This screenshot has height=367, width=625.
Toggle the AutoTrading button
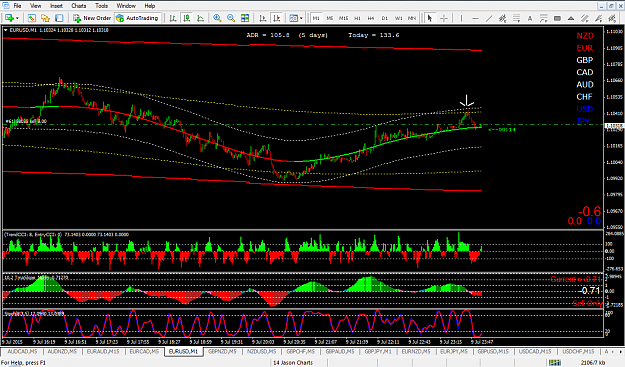point(137,18)
